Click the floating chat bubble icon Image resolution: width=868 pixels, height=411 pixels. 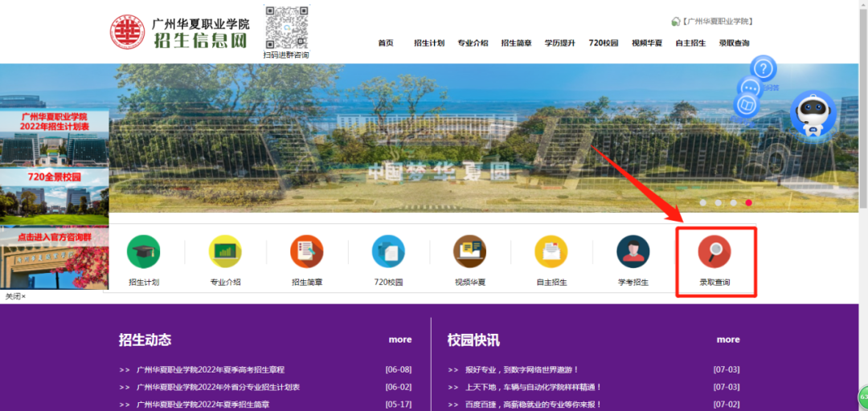coord(750,88)
